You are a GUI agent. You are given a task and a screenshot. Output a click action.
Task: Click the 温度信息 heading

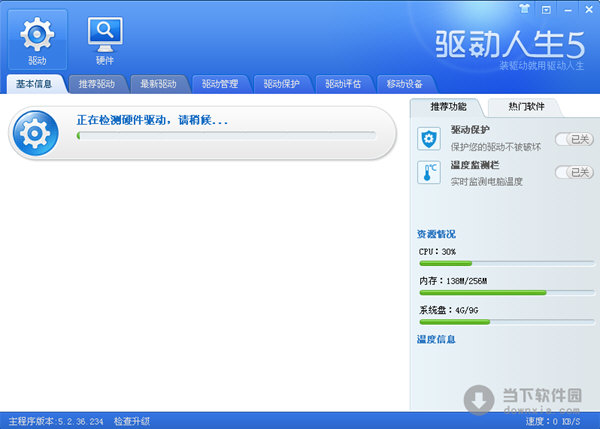click(x=436, y=339)
